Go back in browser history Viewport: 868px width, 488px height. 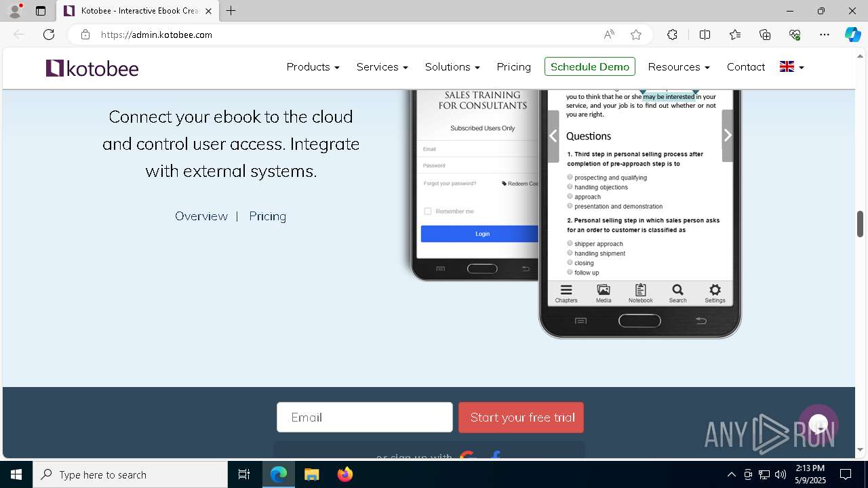(x=19, y=35)
